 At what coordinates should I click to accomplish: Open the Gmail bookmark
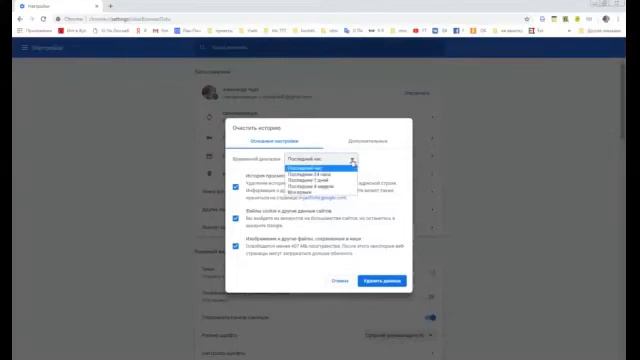click(160, 31)
